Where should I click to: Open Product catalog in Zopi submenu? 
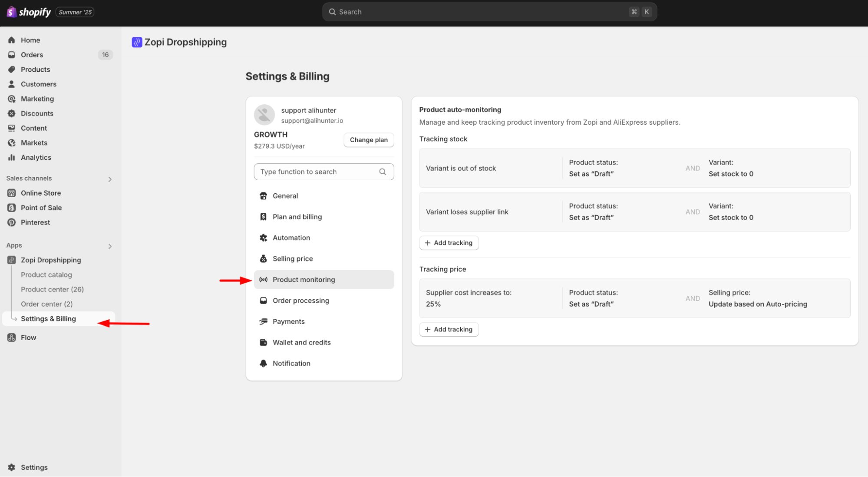46,275
